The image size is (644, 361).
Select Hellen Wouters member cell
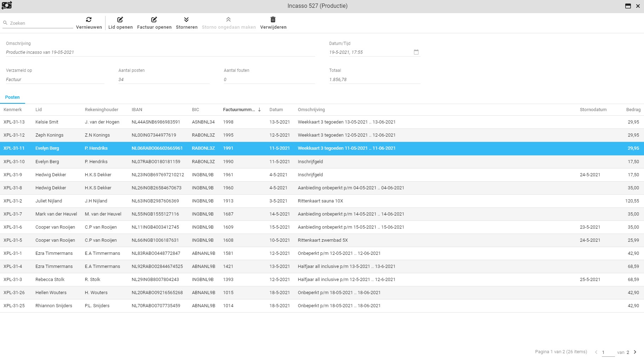coord(51,293)
